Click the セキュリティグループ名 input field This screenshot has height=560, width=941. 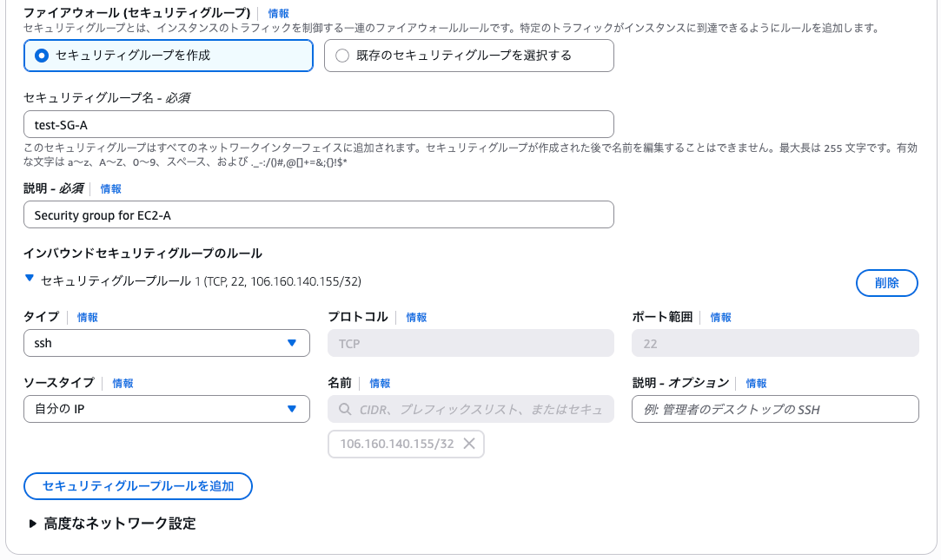pyautogui.click(x=319, y=125)
